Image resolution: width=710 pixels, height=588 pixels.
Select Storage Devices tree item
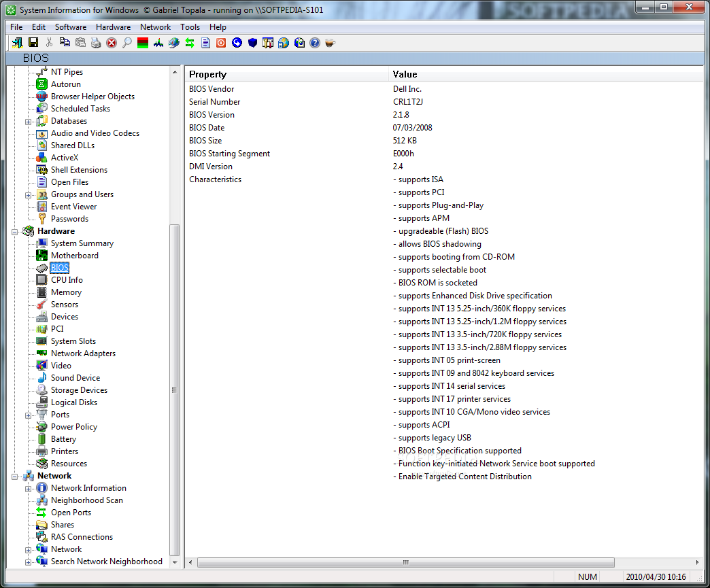click(79, 390)
